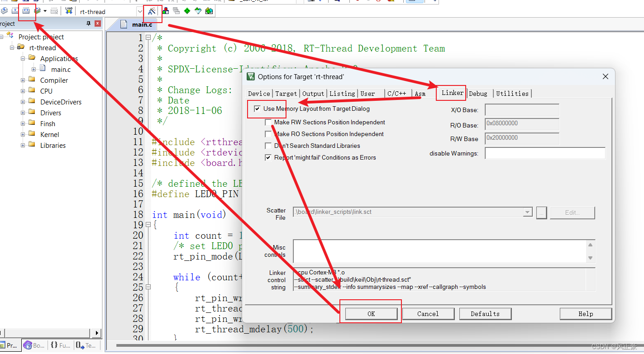Open the Scatter File dropdown
The width and height of the screenshot is (644, 354).
coord(527,212)
